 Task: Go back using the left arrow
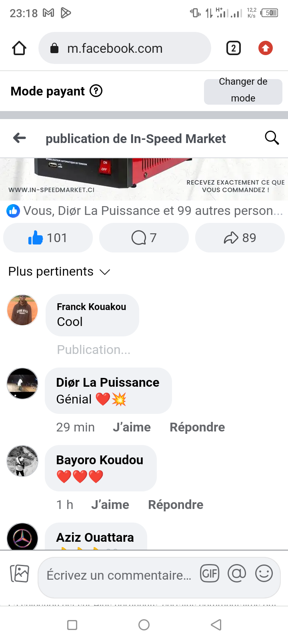click(x=20, y=138)
